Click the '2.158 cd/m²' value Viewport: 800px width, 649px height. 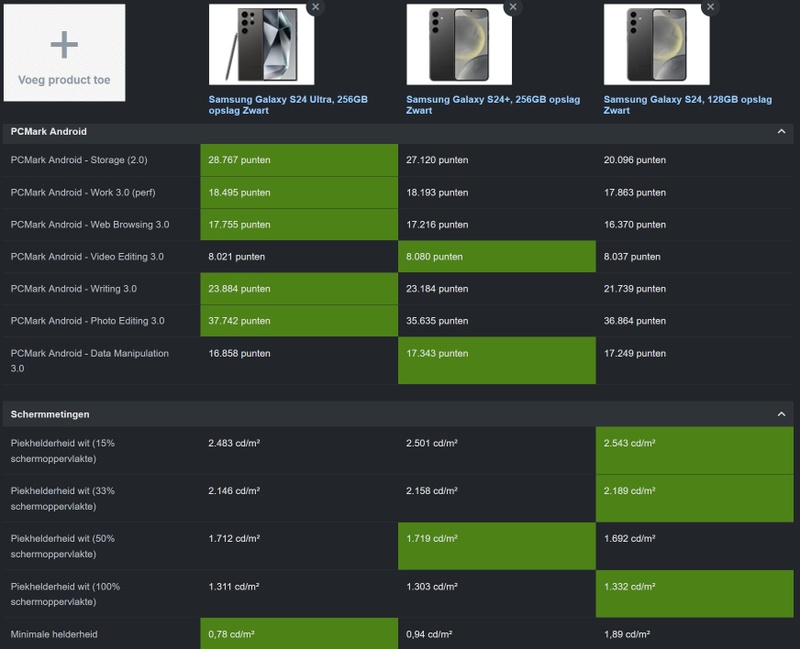click(x=432, y=490)
